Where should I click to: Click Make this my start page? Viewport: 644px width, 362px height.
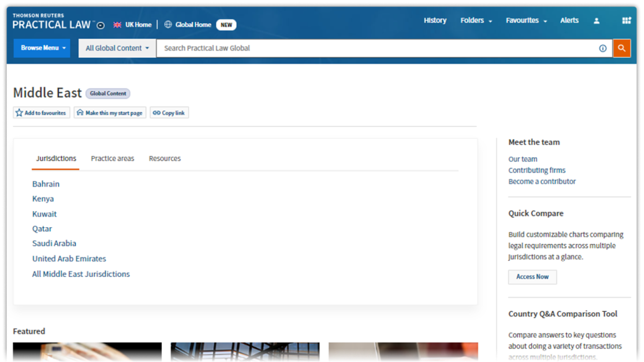(x=110, y=113)
